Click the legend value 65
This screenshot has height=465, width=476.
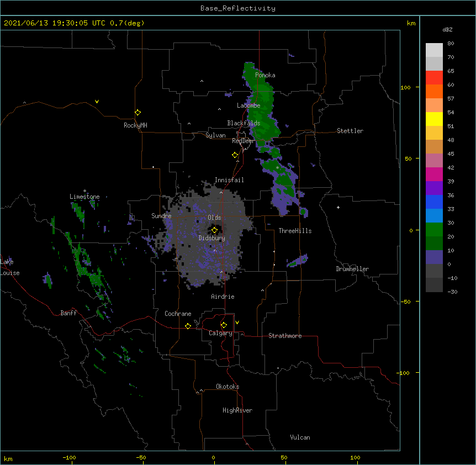point(451,71)
